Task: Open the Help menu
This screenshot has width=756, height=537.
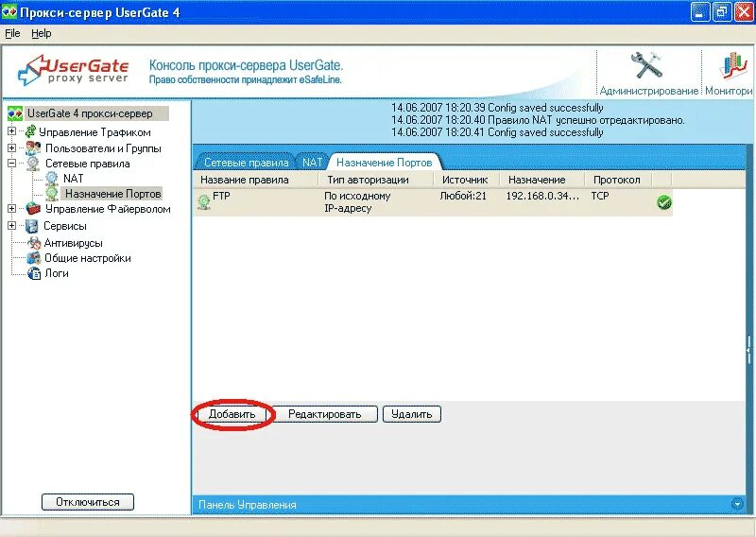Action: (x=41, y=33)
